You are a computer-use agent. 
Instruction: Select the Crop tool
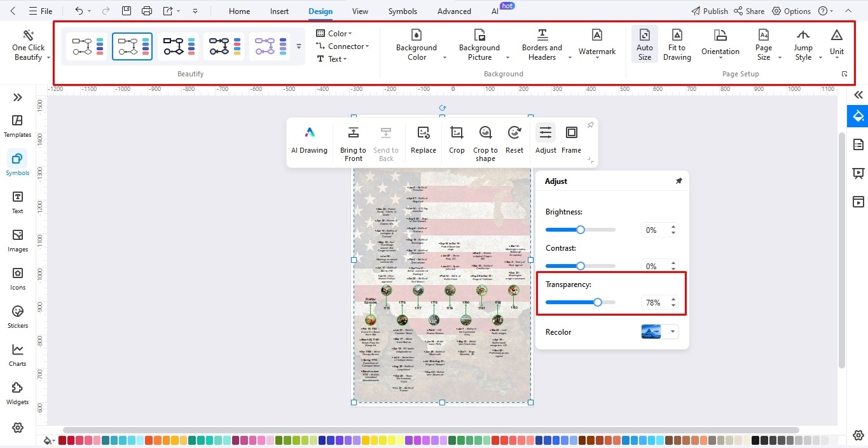click(457, 140)
